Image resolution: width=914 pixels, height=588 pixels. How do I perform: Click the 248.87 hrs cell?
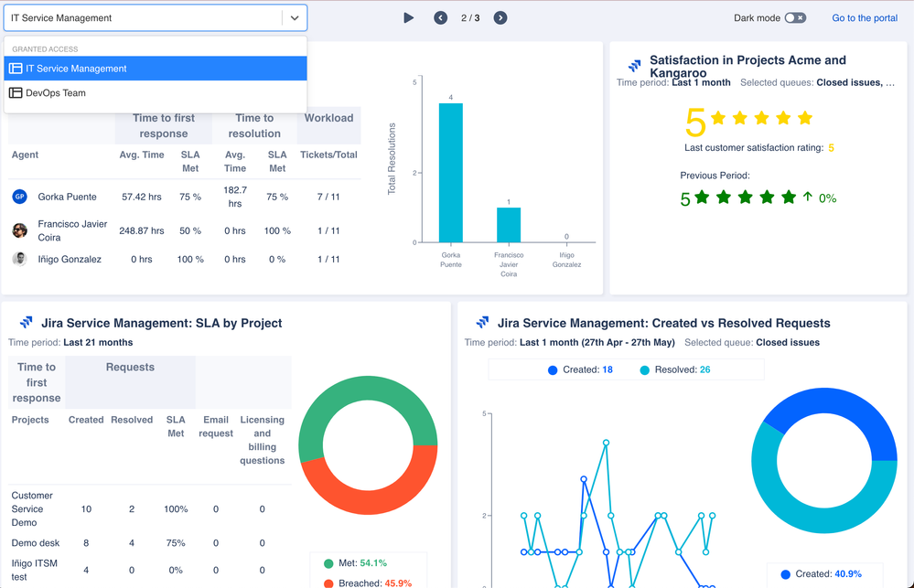pyautogui.click(x=142, y=230)
